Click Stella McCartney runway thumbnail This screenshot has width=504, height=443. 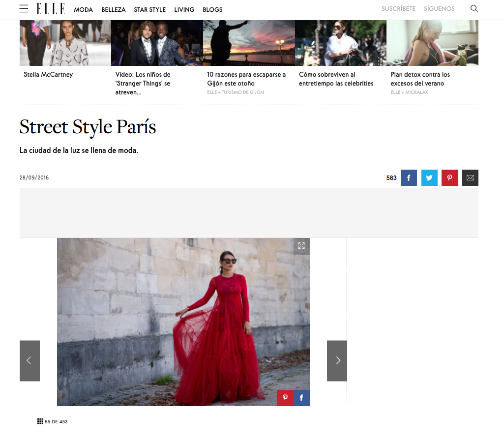click(65, 43)
